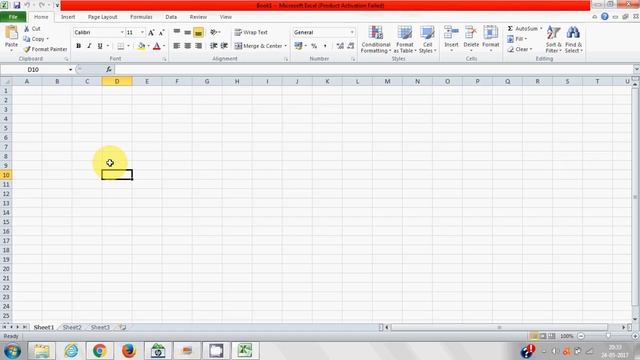The height and width of the screenshot is (360, 640).
Task: Apply Percent Style format
Action: [x=314, y=46]
